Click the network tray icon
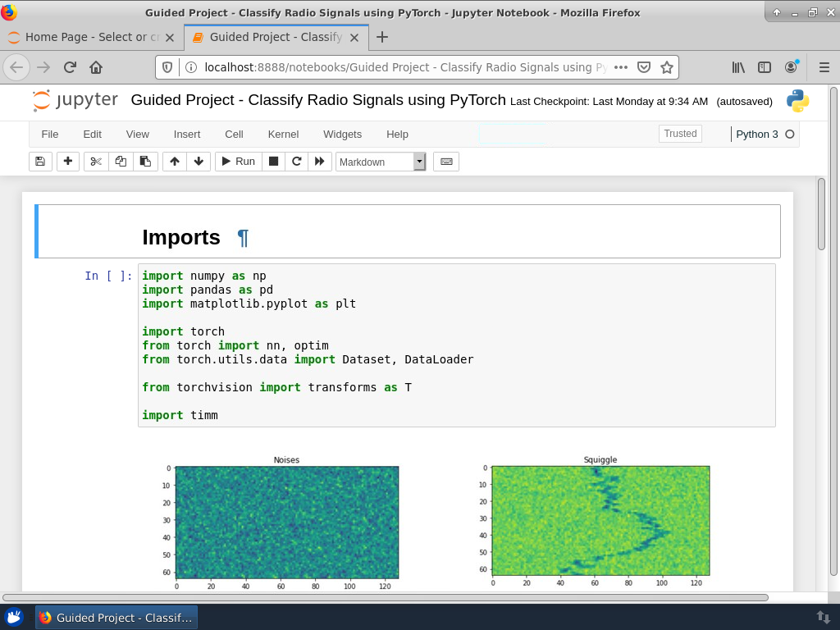Viewport: 840px width, 630px height. point(823,618)
